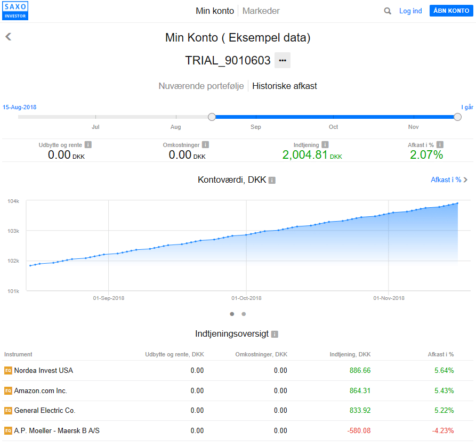476x448 pixels.
Task: Click the Amazon.com Inc. instrument icon
Action: (8, 390)
